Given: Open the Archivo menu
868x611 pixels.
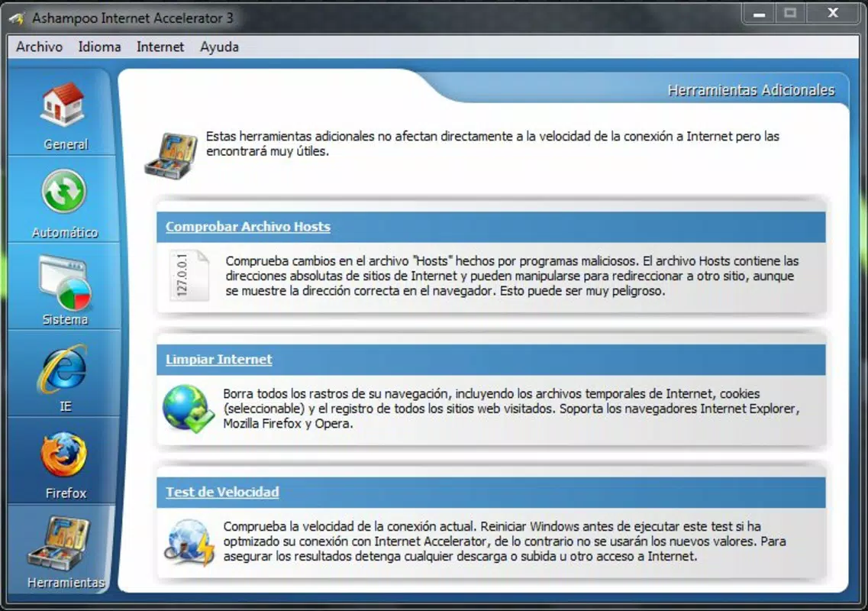Looking at the screenshot, I should pos(39,47).
